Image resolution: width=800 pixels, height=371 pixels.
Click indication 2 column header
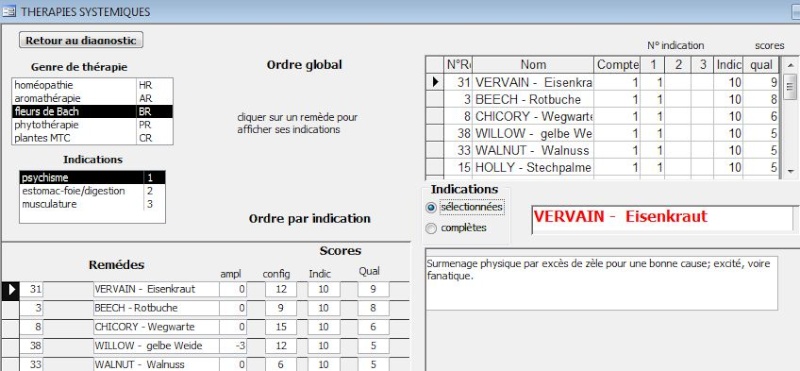point(678,65)
